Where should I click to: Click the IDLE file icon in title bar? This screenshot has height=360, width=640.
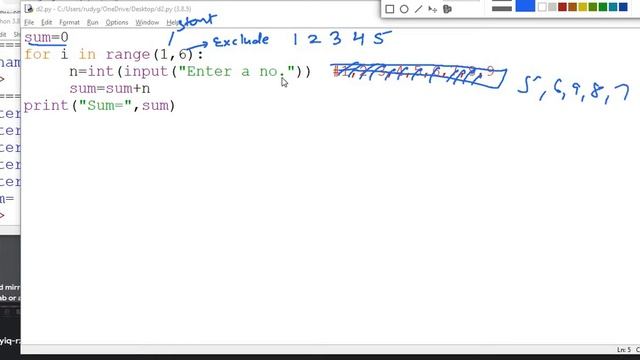(x=29, y=9)
